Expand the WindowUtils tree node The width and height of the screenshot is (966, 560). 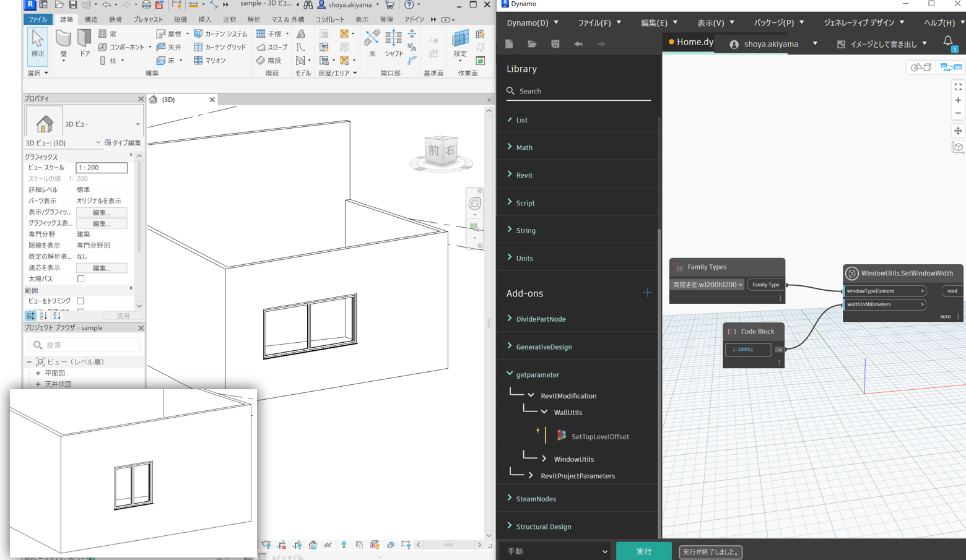[x=544, y=459]
